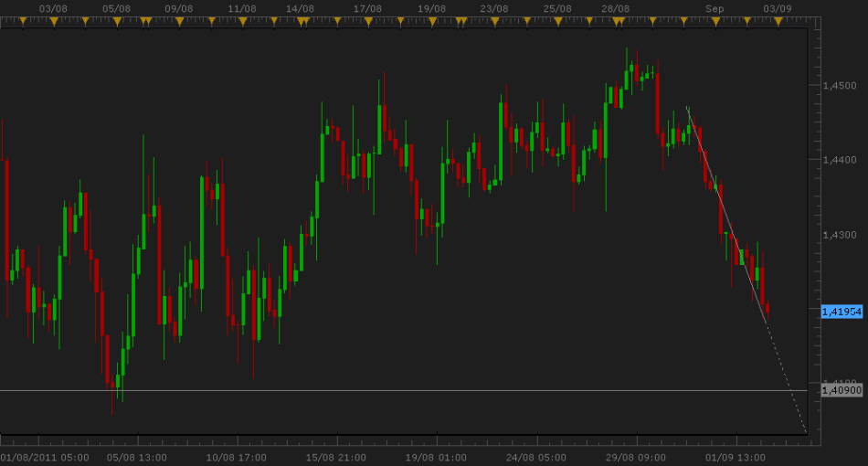Screen dimensions: 868x466
Task: Click the 01/08/2011 05:00 time axis label
Action: click(x=45, y=457)
